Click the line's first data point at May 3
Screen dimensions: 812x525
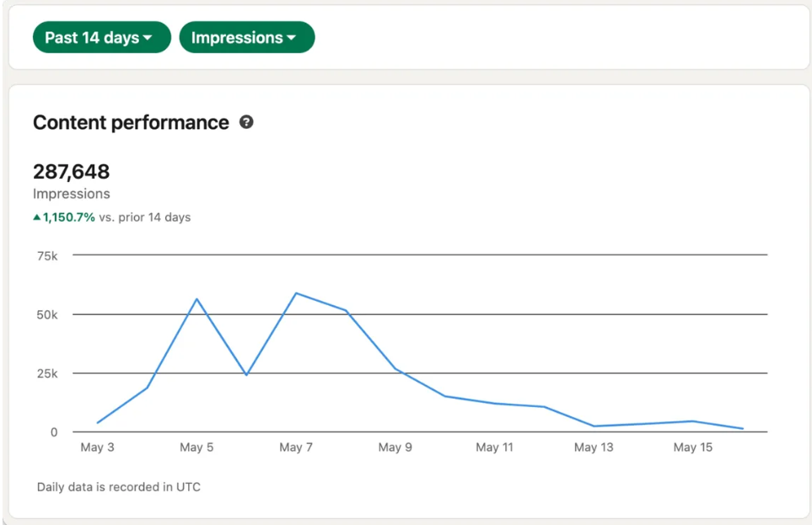pyautogui.click(x=98, y=423)
